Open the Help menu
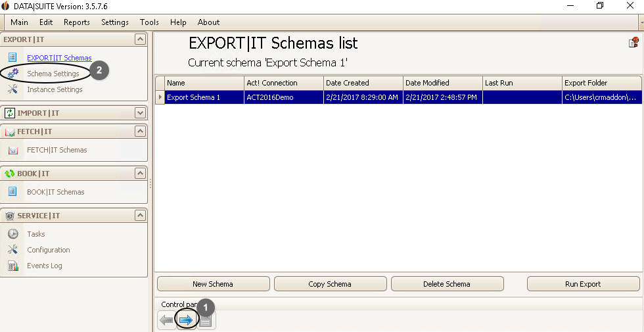This screenshot has width=644, height=332. pyautogui.click(x=178, y=22)
